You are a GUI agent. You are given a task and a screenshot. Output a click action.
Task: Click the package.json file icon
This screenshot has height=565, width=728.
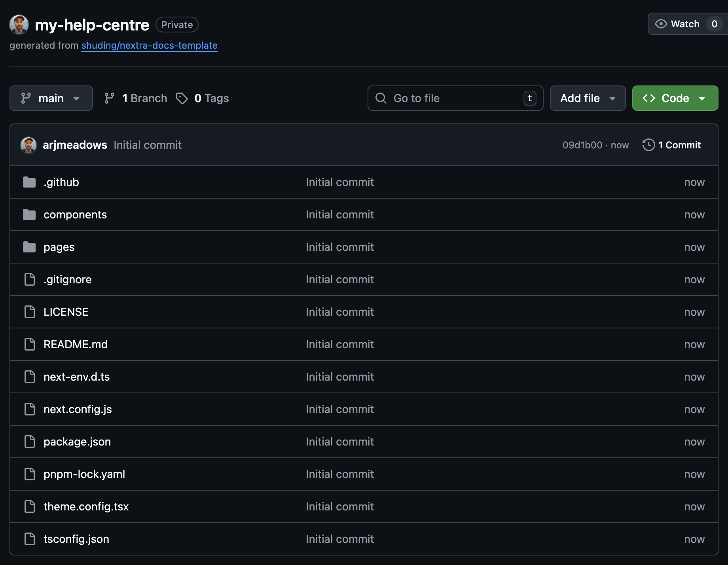click(x=30, y=442)
